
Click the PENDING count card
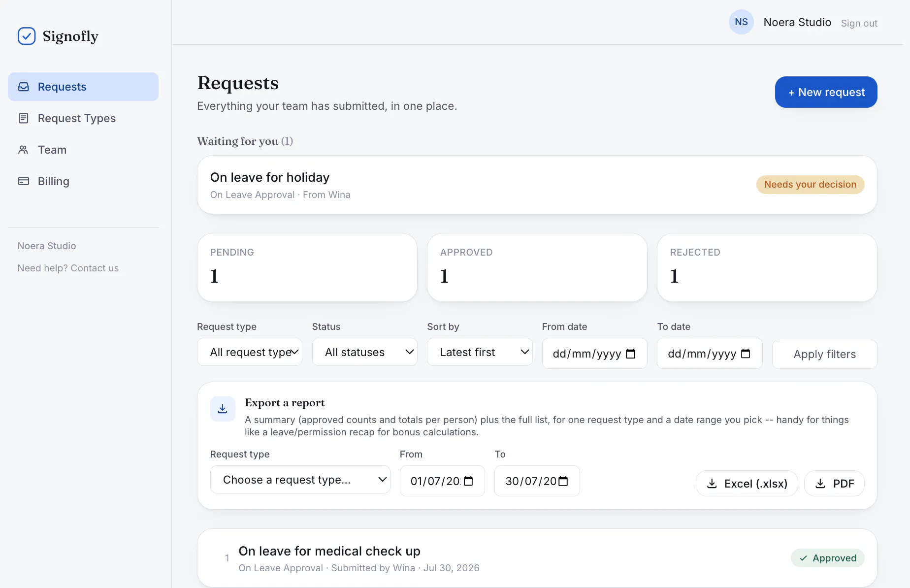pyautogui.click(x=307, y=267)
